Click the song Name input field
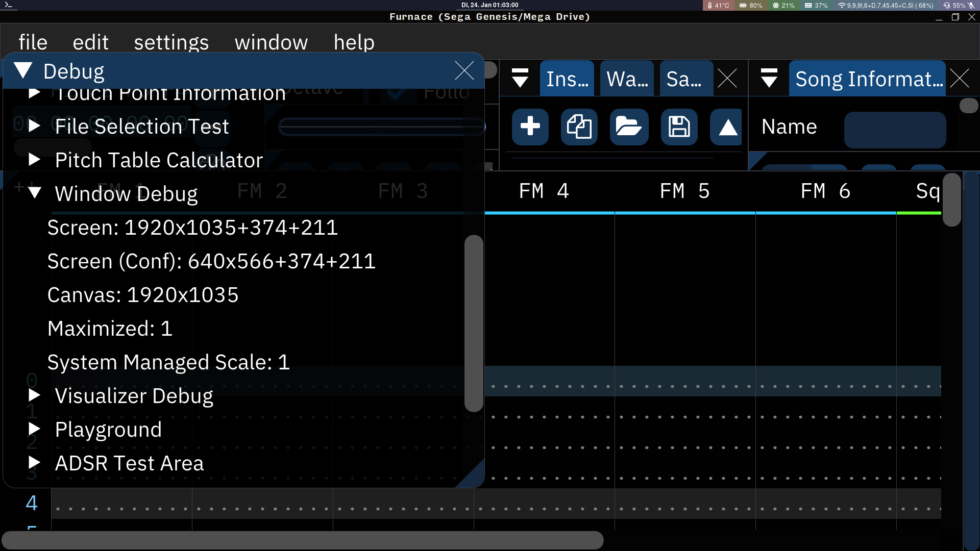The width and height of the screenshot is (980, 551). (895, 130)
